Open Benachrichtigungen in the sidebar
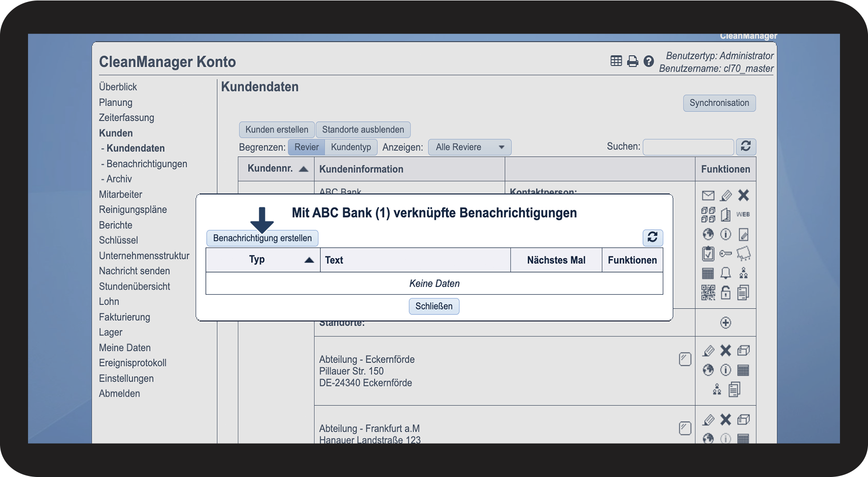This screenshot has height=477, width=868. coord(146,164)
